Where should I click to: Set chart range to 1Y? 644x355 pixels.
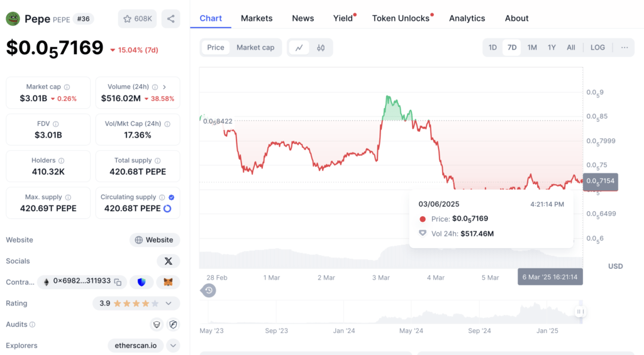coord(552,48)
